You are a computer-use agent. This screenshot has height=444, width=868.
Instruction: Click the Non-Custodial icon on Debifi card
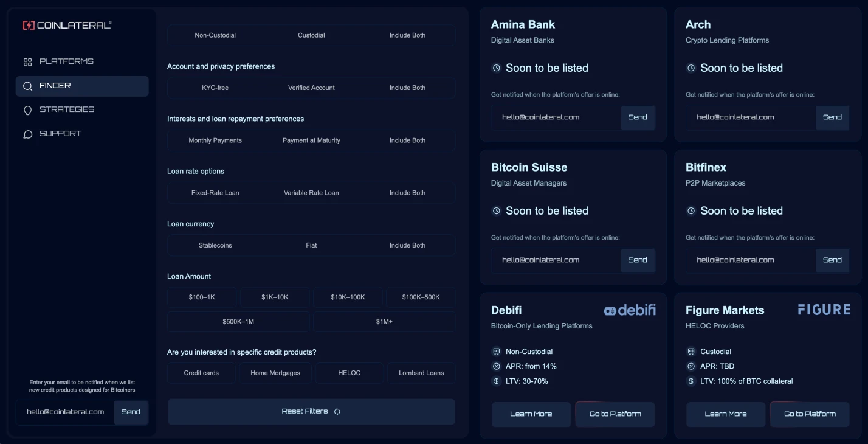click(x=496, y=352)
